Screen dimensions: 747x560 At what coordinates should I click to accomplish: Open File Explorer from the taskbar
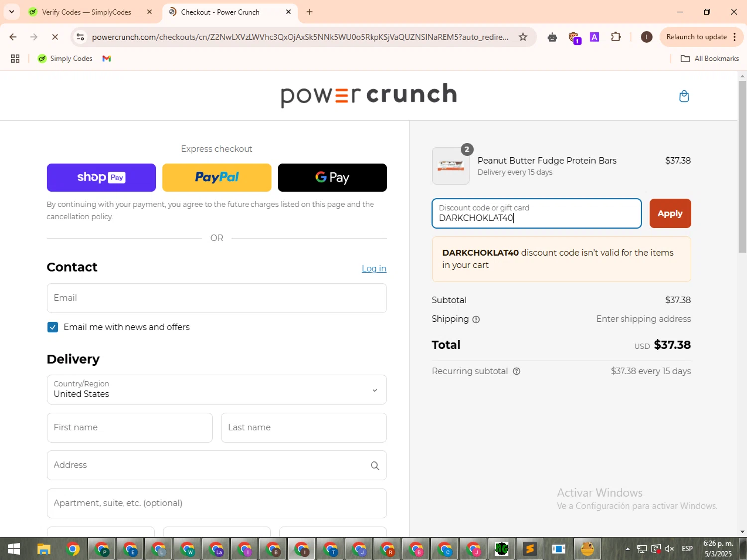point(44,549)
